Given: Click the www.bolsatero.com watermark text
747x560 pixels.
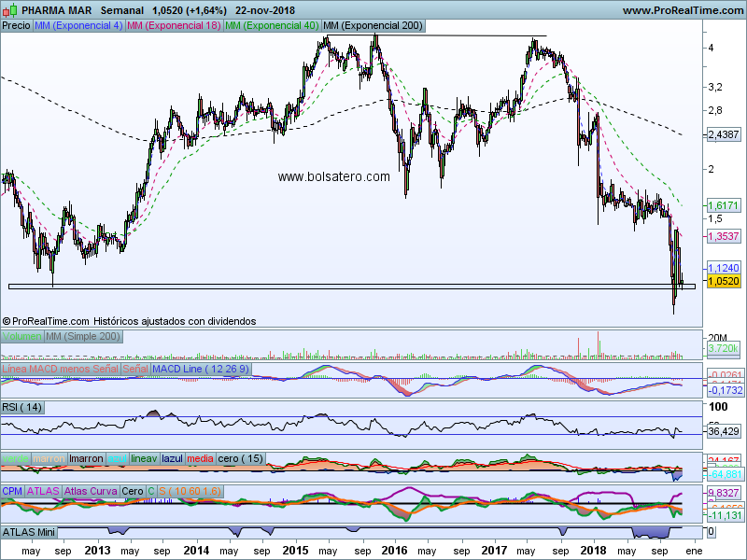Looking at the screenshot, I should (x=333, y=175).
